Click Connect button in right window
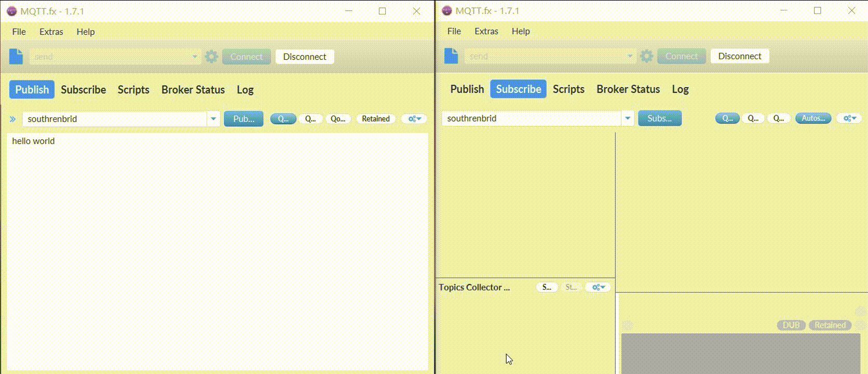Viewport: 868px width, 374px height. (x=682, y=56)
